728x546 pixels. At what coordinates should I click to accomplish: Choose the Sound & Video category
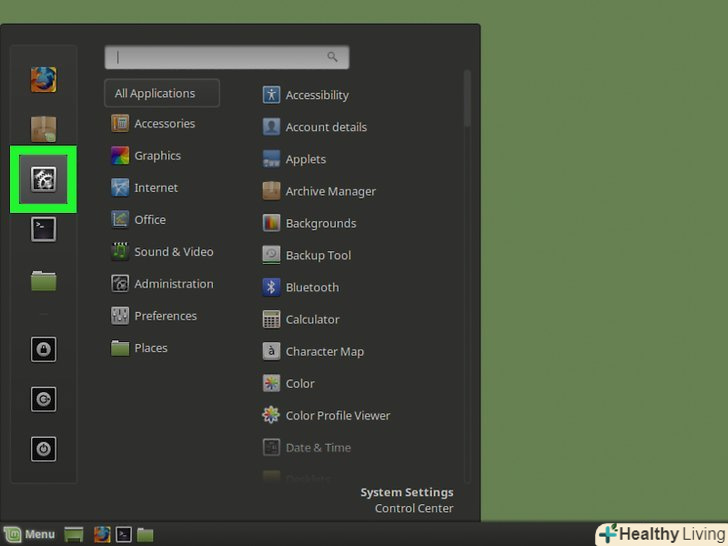[x=173, y=252]
